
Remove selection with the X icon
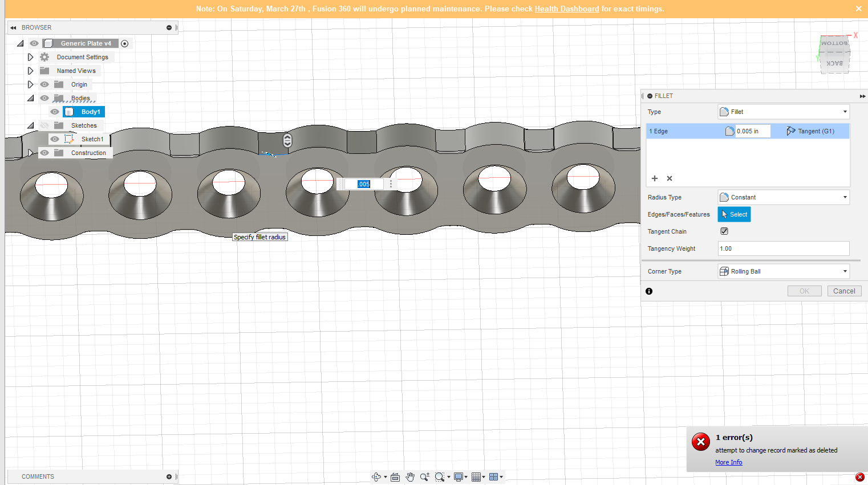[670, 178]
